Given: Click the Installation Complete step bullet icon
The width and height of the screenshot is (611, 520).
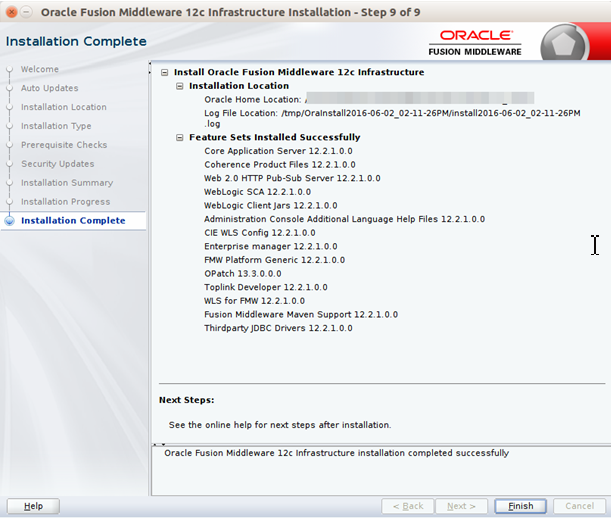Looking at the screenshot, I should click(9, 221).
